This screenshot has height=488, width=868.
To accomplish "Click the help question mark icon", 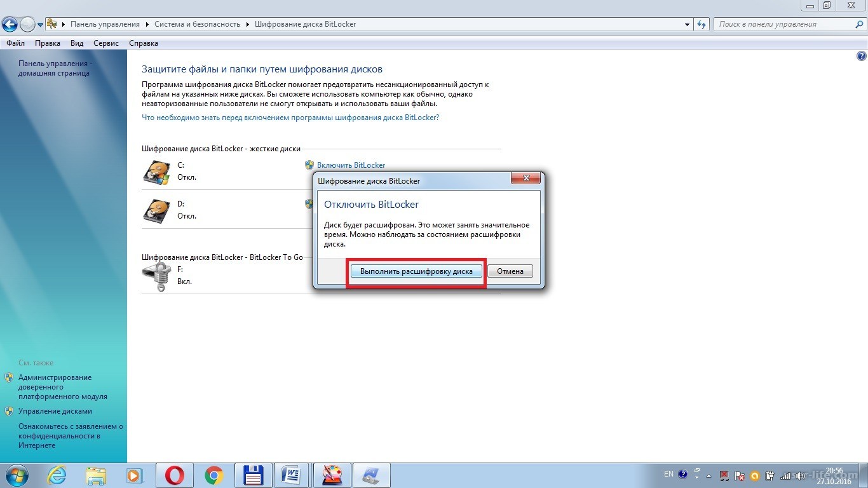I will pyautogui.click(x=862, y=56).
